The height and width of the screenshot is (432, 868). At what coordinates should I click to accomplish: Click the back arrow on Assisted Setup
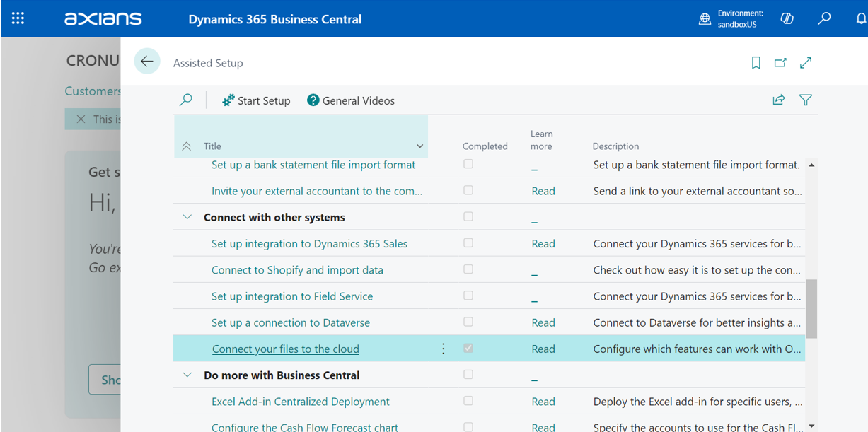tap(147, 62)
